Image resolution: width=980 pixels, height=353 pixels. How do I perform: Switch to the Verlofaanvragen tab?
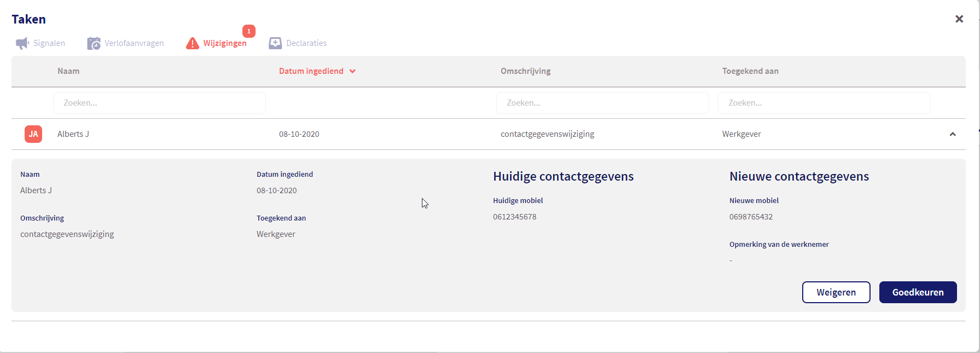[134, 43]
